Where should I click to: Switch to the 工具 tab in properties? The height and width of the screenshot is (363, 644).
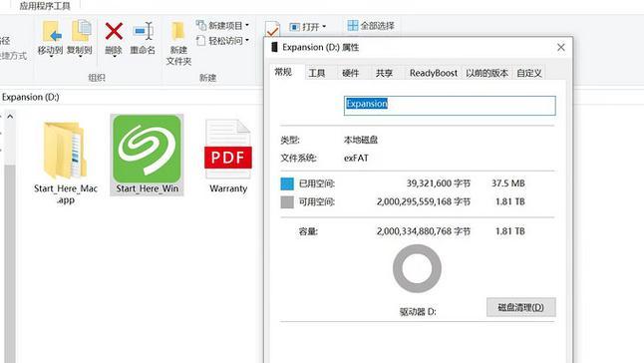click(317, 73)
